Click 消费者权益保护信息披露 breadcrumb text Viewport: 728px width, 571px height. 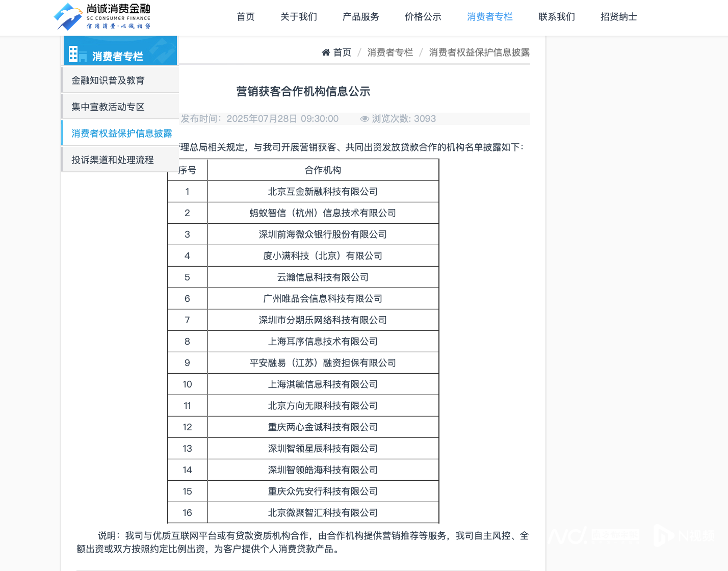tap(479, 52)
